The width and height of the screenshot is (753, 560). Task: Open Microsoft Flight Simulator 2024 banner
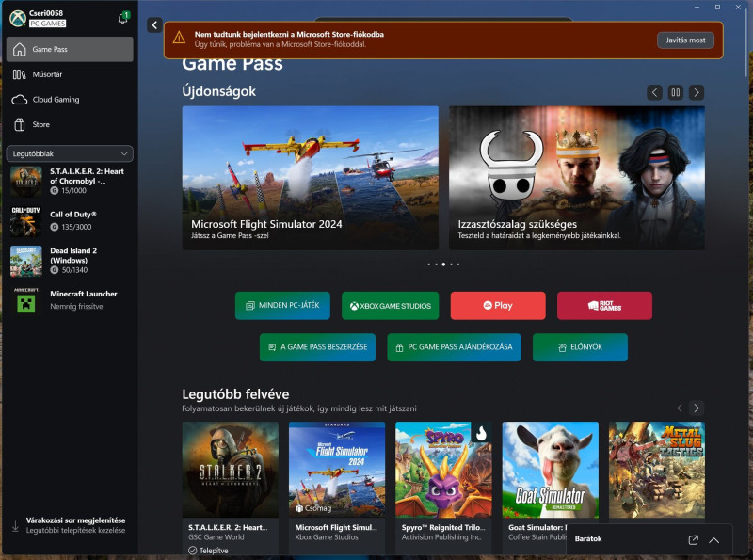click(x=311, y=178)
